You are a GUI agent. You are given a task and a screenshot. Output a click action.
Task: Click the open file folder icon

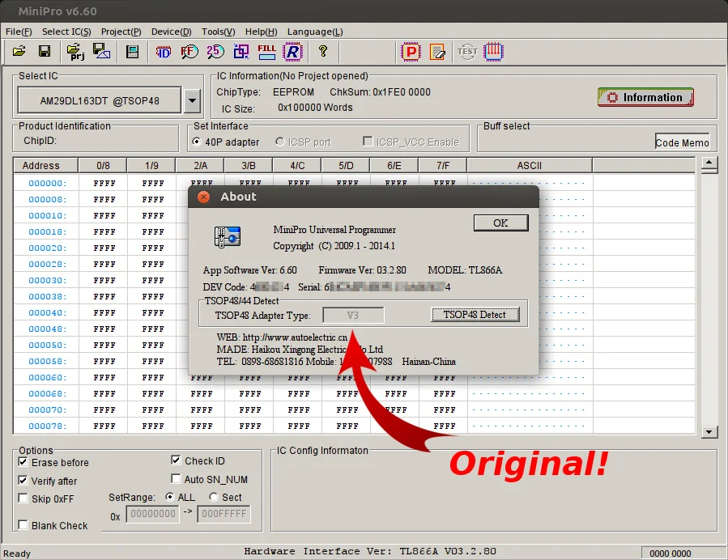[19, 52]
